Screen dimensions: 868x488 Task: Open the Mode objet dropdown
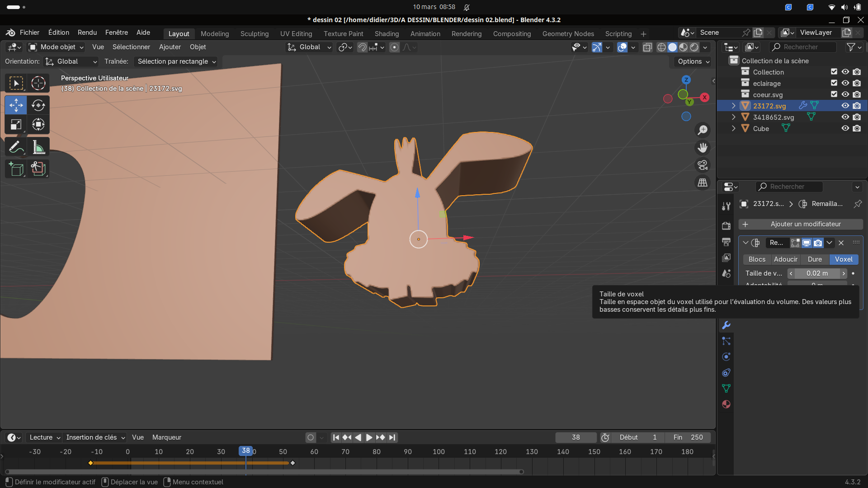(x=56, y=47)
